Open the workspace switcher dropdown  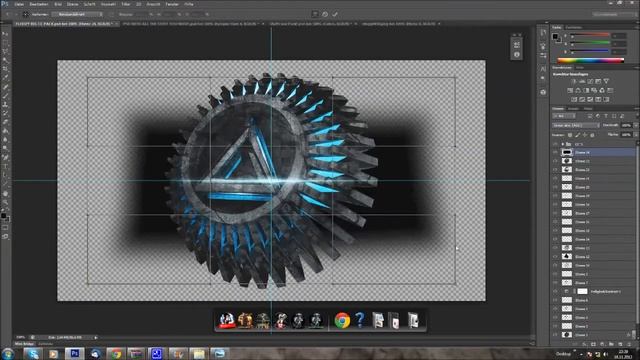coord(616,14)
